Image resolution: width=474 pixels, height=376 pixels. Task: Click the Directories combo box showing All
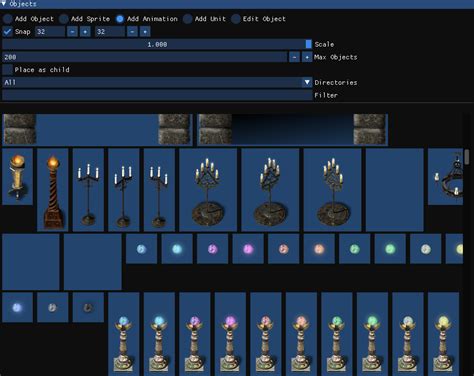tap(157, 82)
